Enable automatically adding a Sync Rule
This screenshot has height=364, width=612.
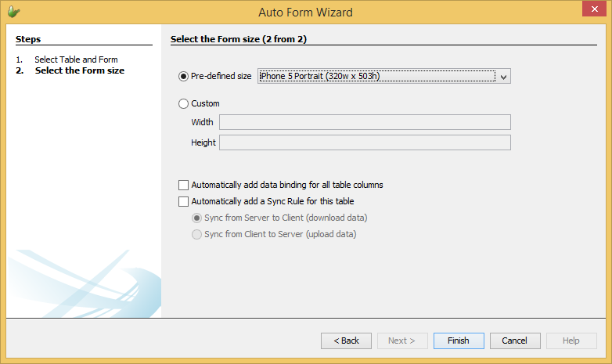(184, 202)
